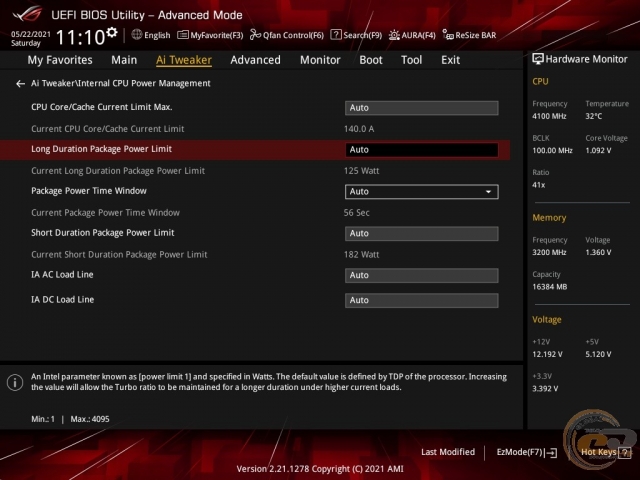Viewport: 640px width, 480px height.
Task: Click the 4100 MHz CPU frequency
Action: pyautogui.click(x=549, y=116)
